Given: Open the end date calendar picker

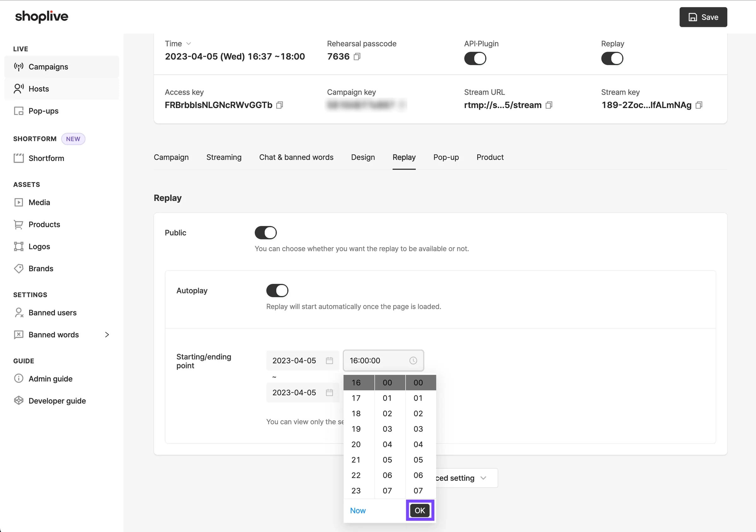Looking at the screenshot, I should (329, 393).
